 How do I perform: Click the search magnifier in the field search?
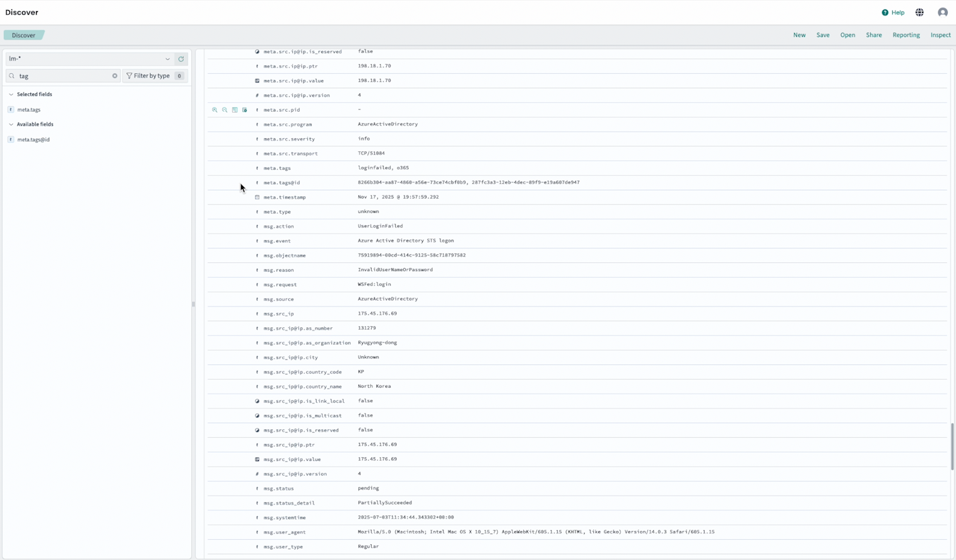(x=12, y=76)
